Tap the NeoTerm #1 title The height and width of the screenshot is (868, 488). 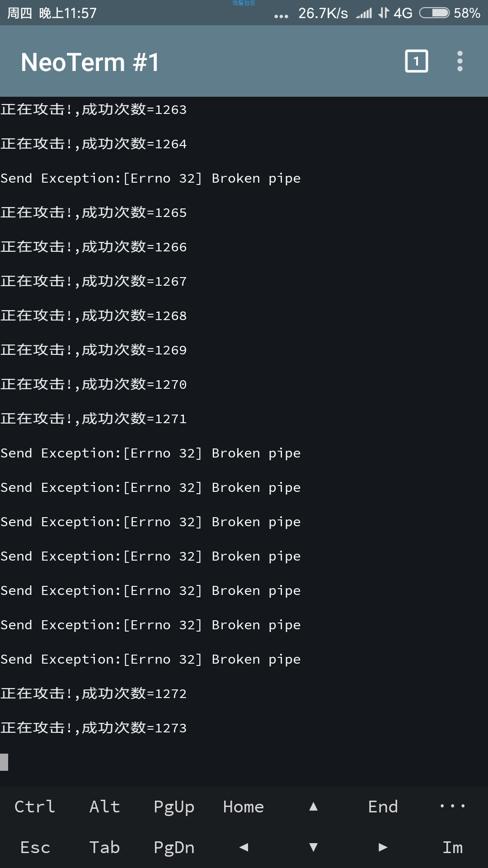pyautogui.click(x=90, y=62)
